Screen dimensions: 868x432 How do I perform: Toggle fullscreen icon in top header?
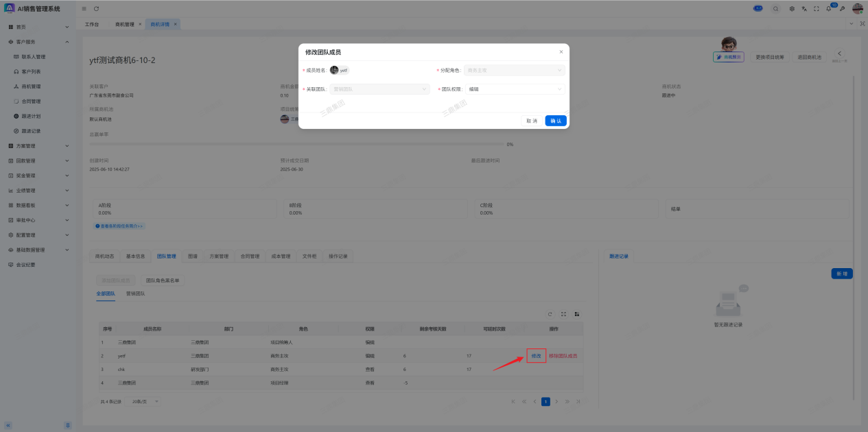(817, 8)
